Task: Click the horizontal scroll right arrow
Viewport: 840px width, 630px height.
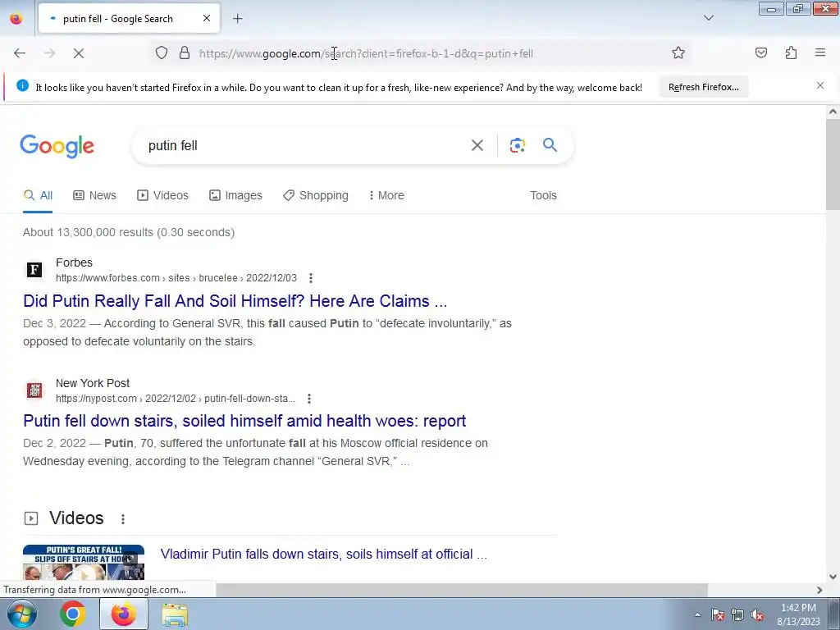Action: point(819,590)
